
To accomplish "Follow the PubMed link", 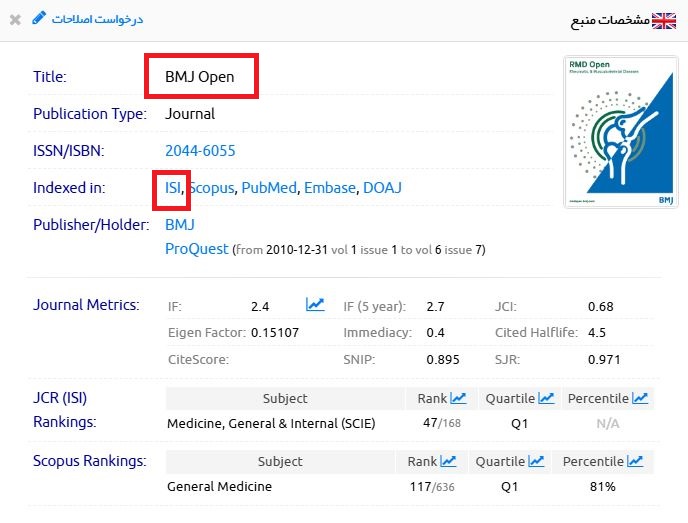I will pyautogui.click(x=268, y=187).
